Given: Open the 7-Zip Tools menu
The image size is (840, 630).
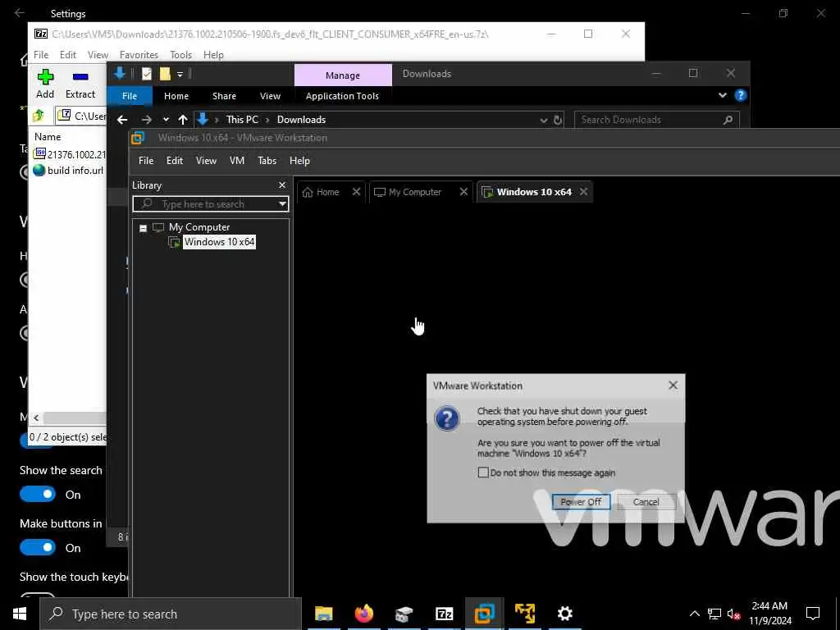Looking at the screenshot, I should click(180, 55).
